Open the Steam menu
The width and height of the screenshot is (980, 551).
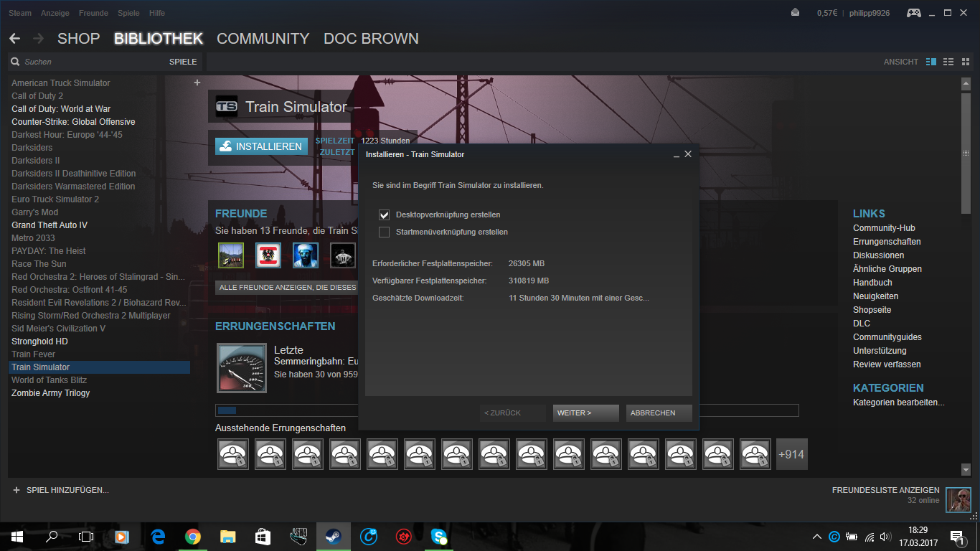(x=20, y=13)
